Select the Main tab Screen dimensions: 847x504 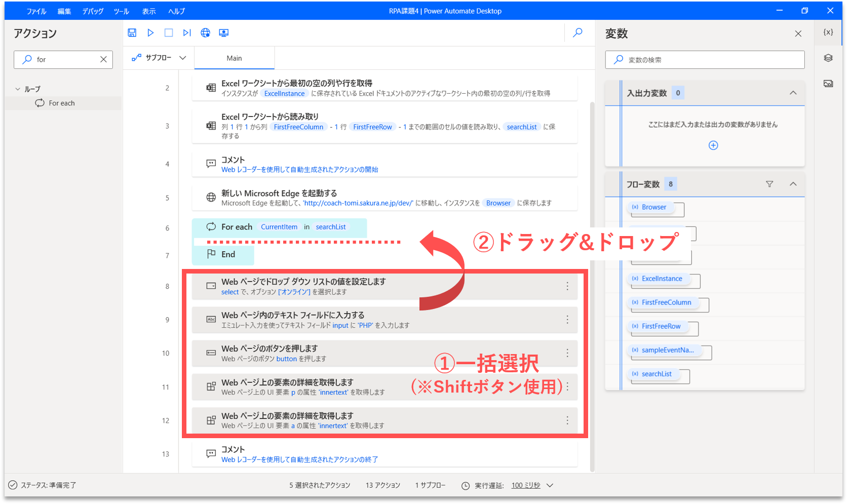point(234,58)
